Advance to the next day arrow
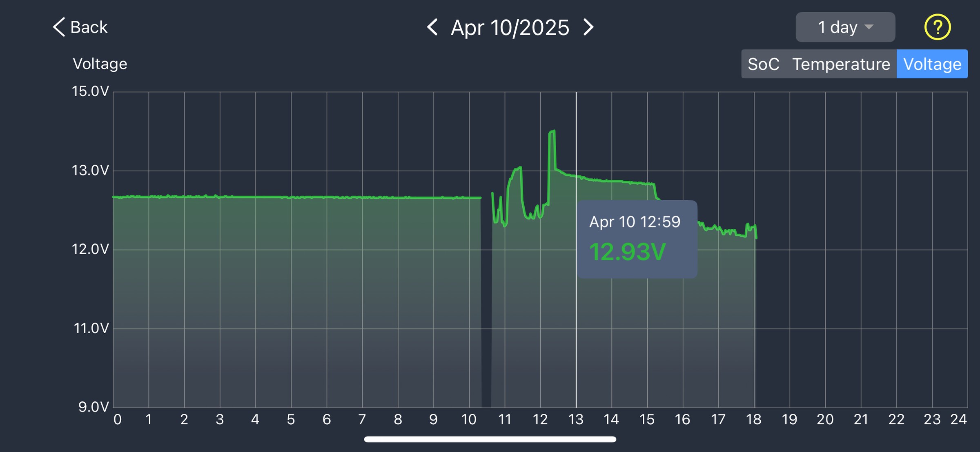The height and width of the screenshot is (452, 980). (x=588, y=27)
